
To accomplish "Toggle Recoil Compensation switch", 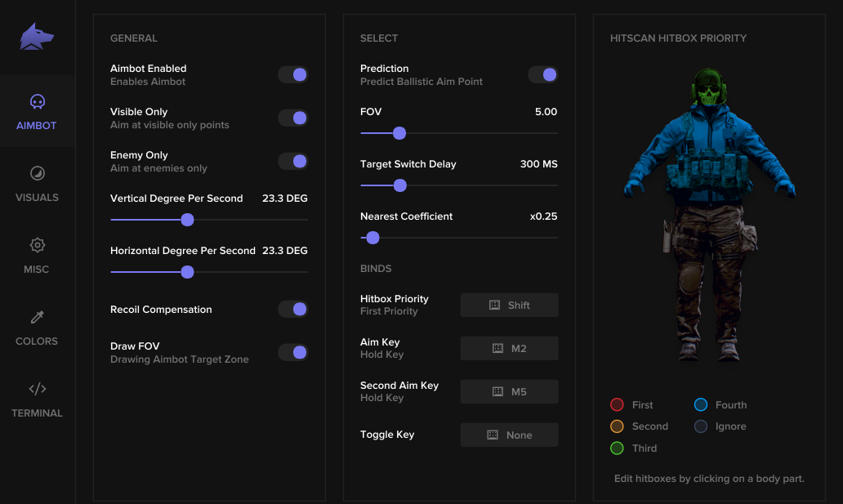I will click(x=293, y=310).
